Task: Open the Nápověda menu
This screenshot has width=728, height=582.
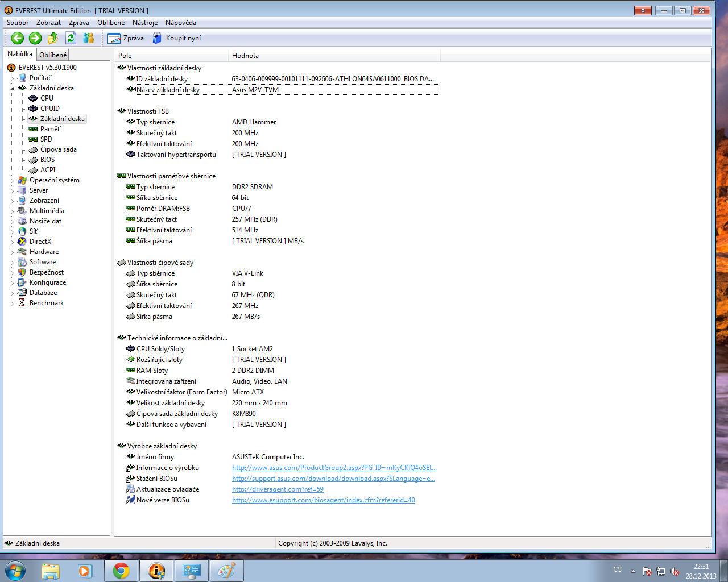Action: pos(181,23)
